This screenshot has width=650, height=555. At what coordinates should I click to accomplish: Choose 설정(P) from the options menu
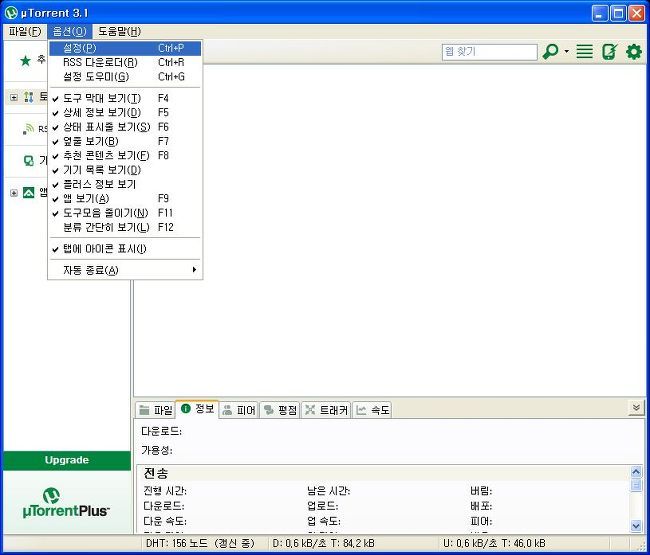[125, 48]
